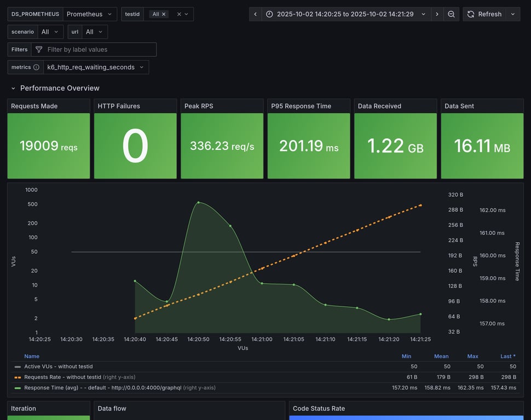Open the Prometheus data source dropdown
531x420 pixels.
coord(90,14)
